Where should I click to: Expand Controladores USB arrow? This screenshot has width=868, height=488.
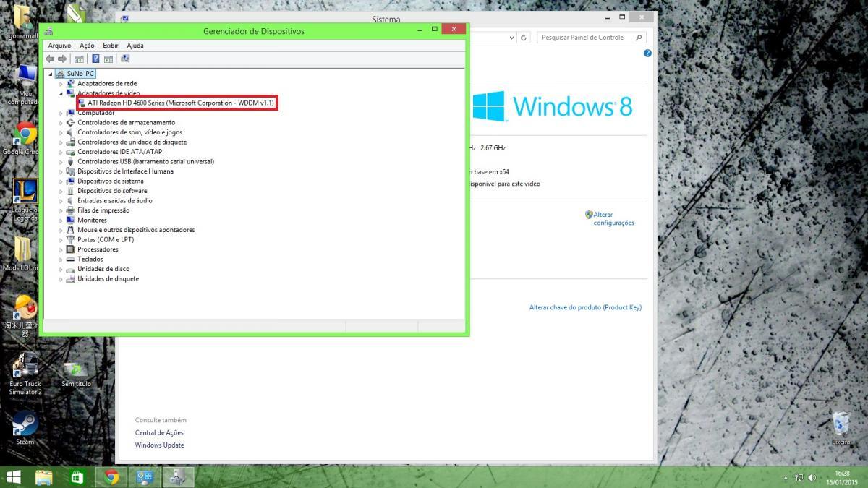(61, 162)
